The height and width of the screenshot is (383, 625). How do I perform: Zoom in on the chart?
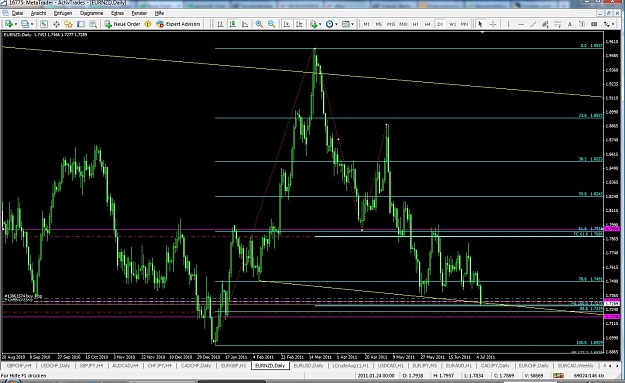point(259,24)
